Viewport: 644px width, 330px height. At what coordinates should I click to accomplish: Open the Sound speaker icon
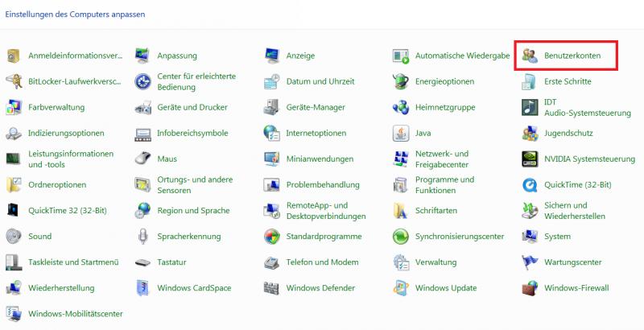14,236
